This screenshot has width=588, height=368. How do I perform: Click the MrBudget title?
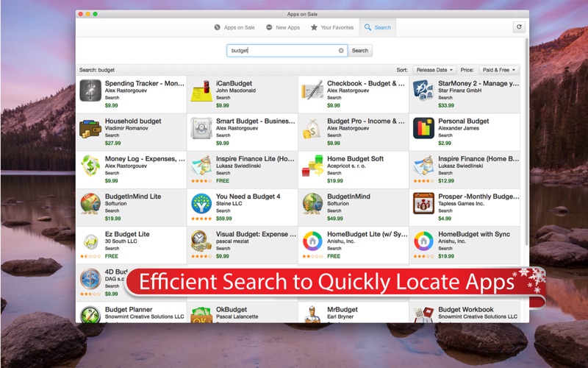(343, 309)
